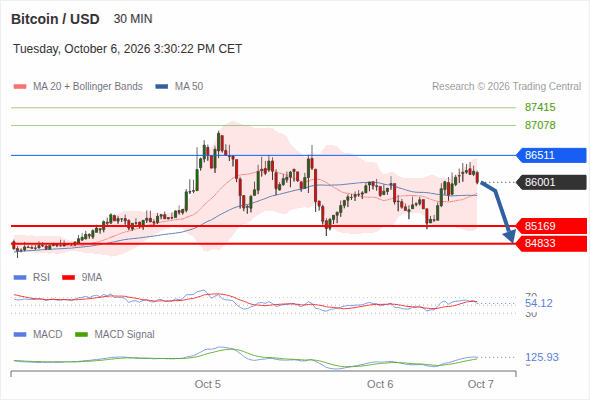Click the MA 50 legend color swatch
The image size is (590, 400).
(x=162, y=87)
